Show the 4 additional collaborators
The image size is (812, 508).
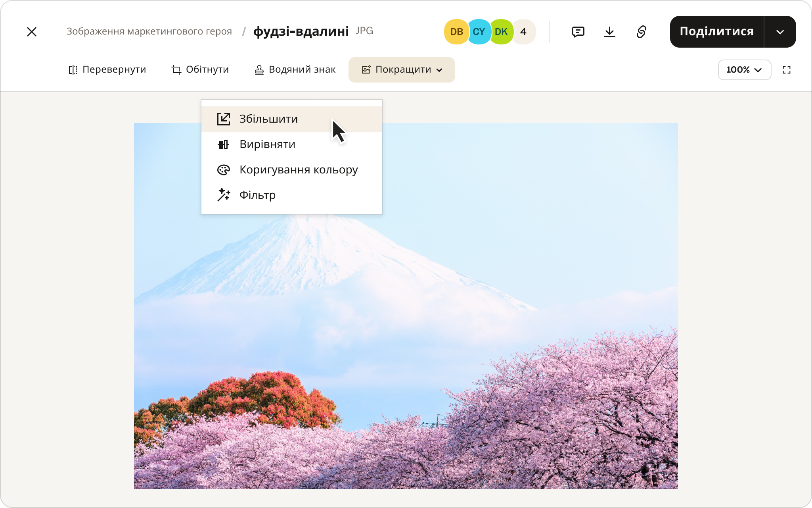pos(523,32)
